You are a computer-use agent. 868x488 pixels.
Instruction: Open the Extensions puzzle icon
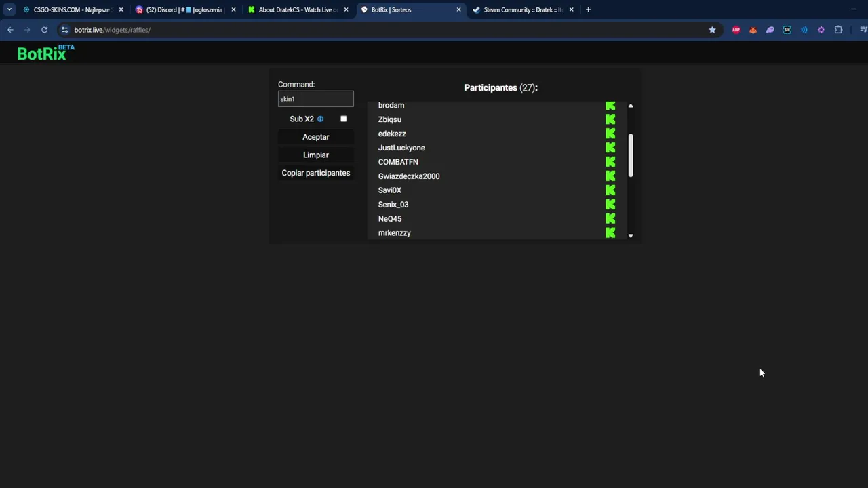838,30
